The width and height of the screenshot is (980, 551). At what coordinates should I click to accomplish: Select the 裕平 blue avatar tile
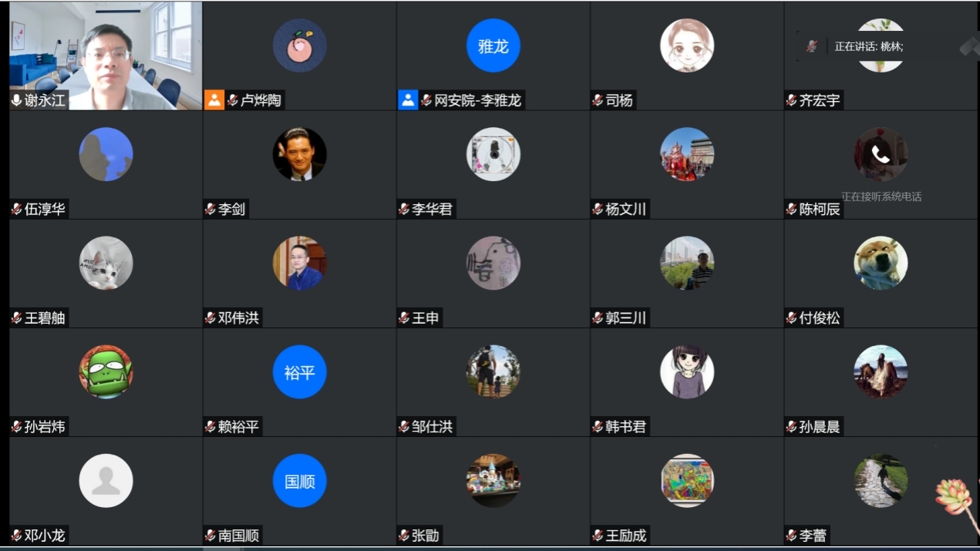pyautogui.click(x=300, y=372)
